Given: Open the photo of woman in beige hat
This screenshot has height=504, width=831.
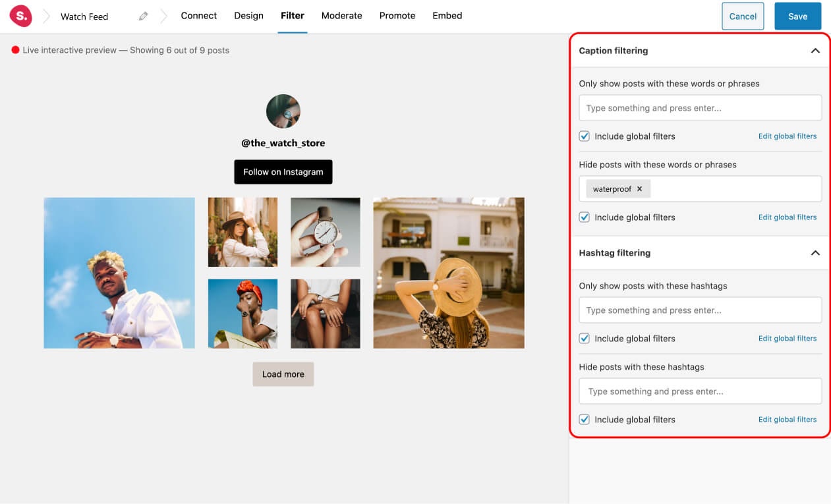Looking at the screenshot, I should tap(243, 232).
